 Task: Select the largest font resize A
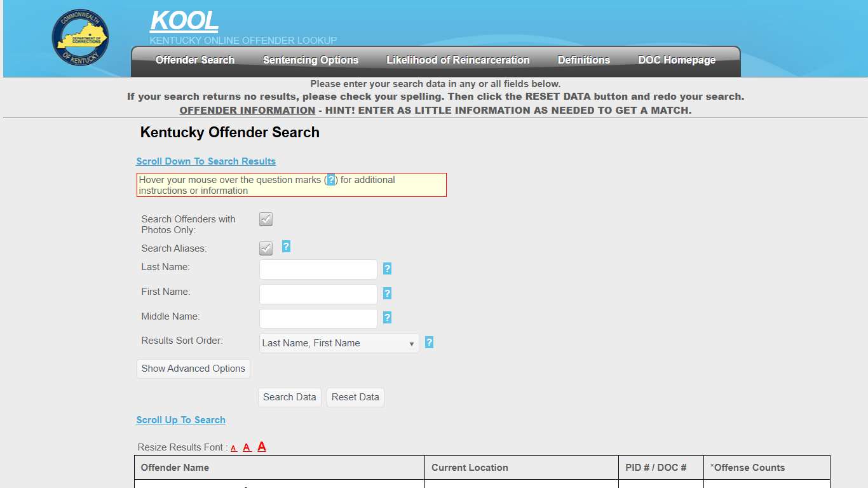point(261,446)
